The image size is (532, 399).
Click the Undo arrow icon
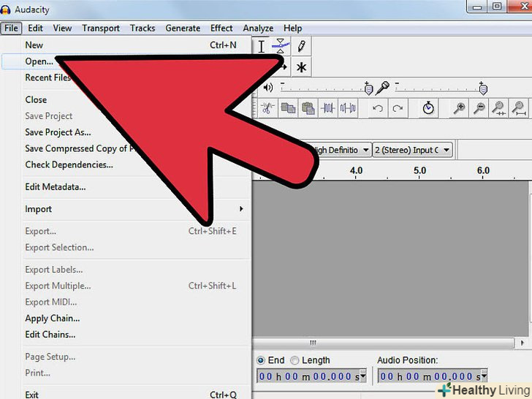378,108
